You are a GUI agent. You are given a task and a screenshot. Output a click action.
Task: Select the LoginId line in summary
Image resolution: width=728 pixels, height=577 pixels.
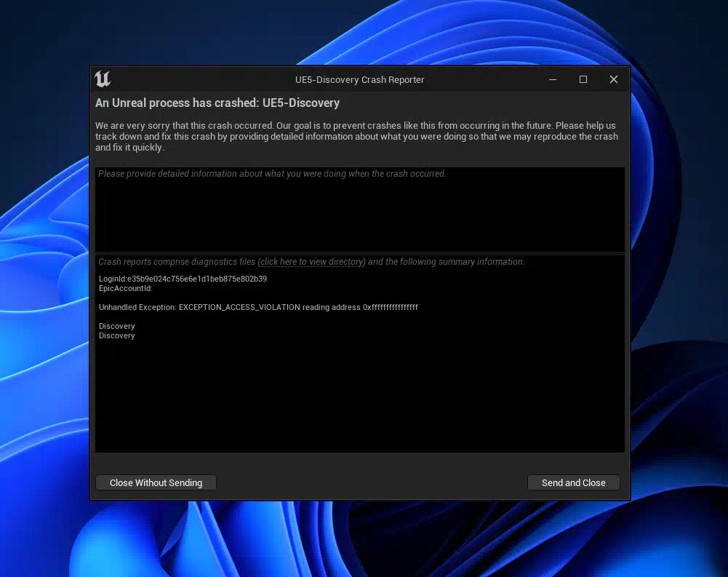tap(183, 279)
